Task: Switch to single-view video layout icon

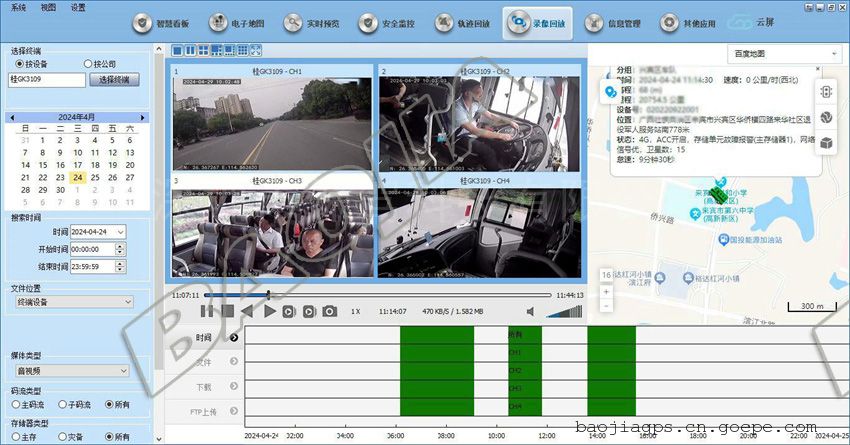Action: point(178,50)
